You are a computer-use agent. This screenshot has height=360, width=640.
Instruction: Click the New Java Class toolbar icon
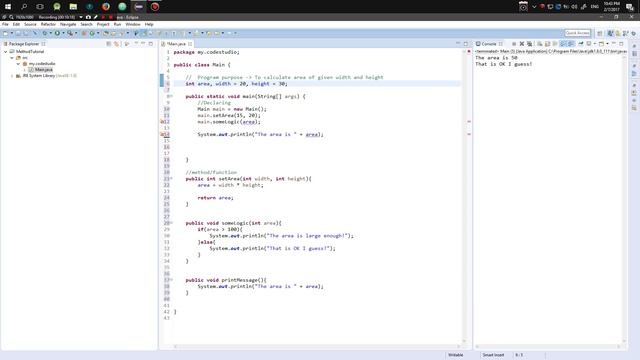point(92,33)
